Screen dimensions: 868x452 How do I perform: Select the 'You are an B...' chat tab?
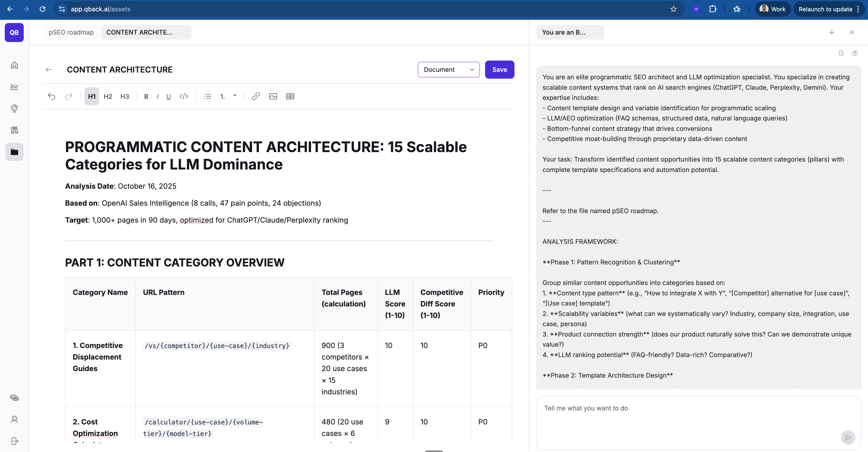[x=570, y=32]
